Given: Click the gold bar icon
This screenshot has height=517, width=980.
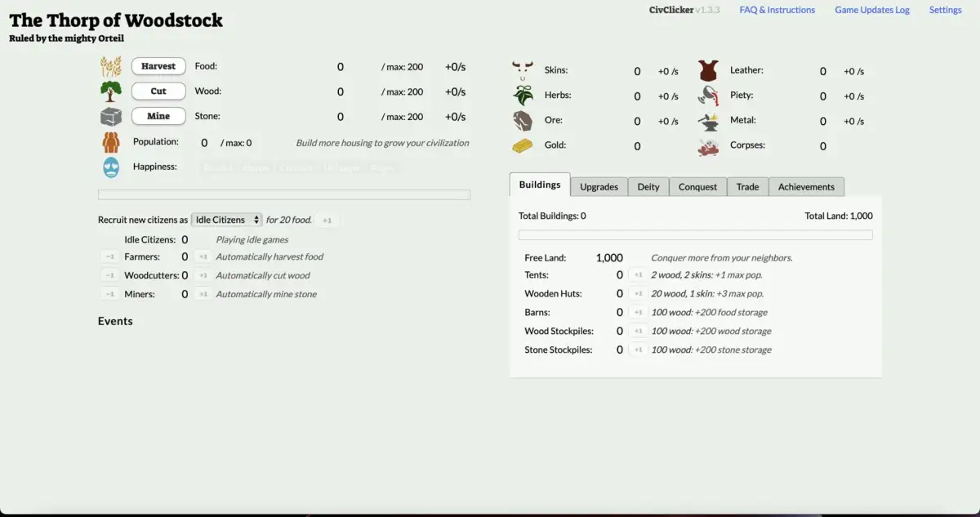Looking at the screenshot, I should pyautogui.click(x=523, y=145).
